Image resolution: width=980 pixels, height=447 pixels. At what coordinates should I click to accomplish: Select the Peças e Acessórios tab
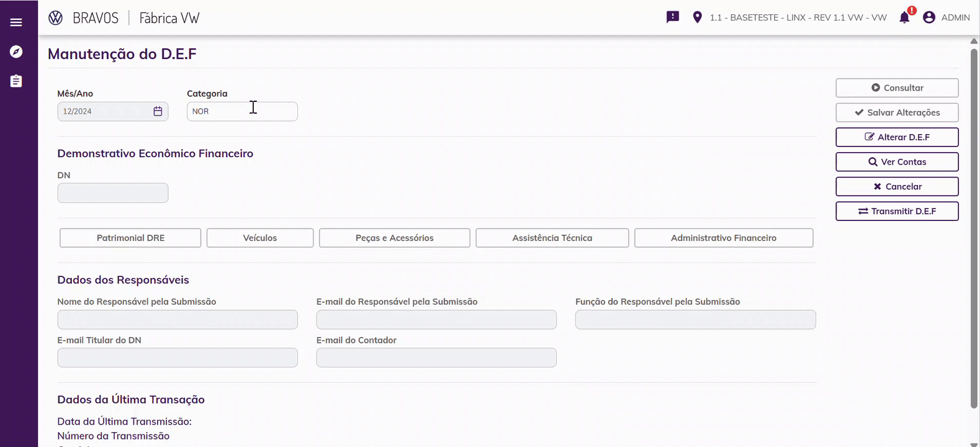[x=395, y=238]
